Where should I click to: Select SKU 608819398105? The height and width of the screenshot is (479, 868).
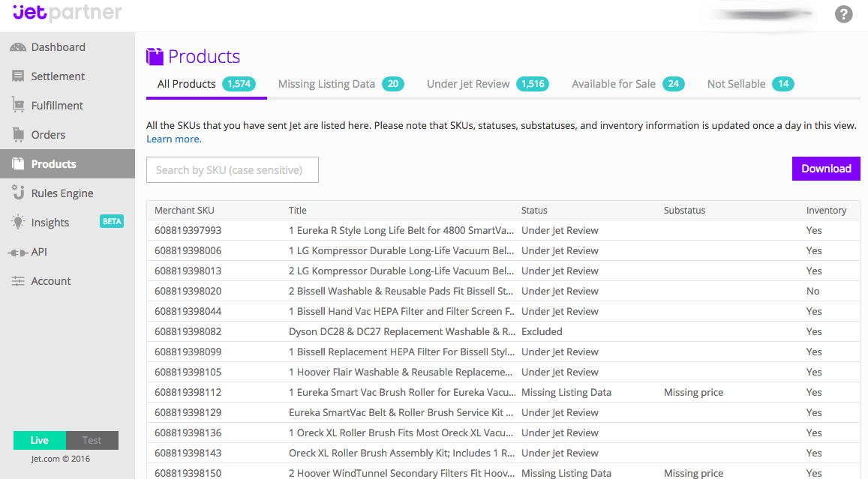point(188,372)
